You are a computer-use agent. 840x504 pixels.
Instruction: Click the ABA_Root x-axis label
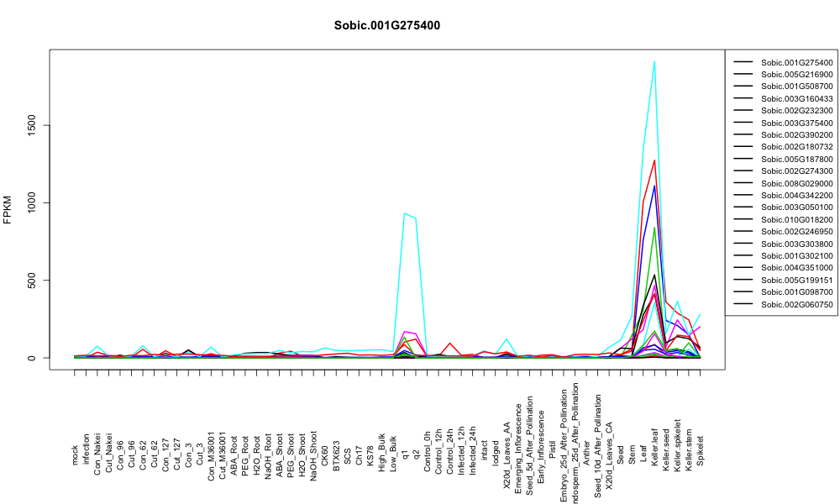pos(234,449)
